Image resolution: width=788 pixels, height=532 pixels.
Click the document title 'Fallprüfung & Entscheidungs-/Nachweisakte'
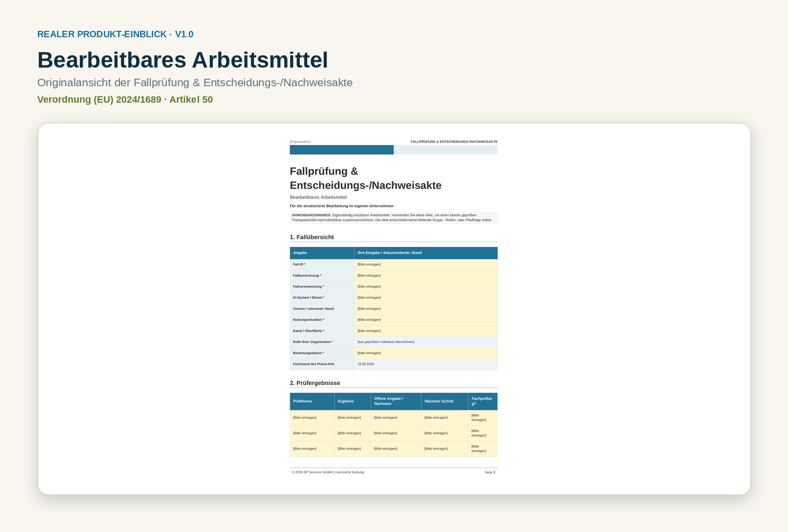(x=366, y=178)
